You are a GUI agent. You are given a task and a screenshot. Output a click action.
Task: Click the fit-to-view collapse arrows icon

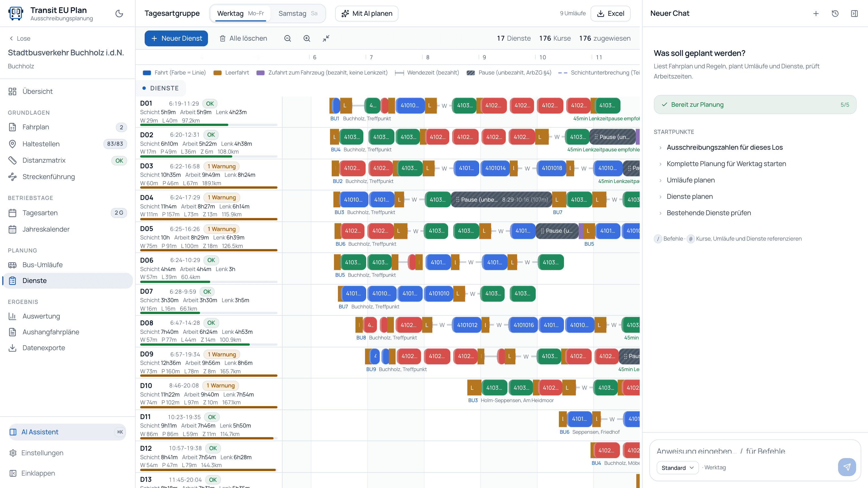(x=326, y=38)
